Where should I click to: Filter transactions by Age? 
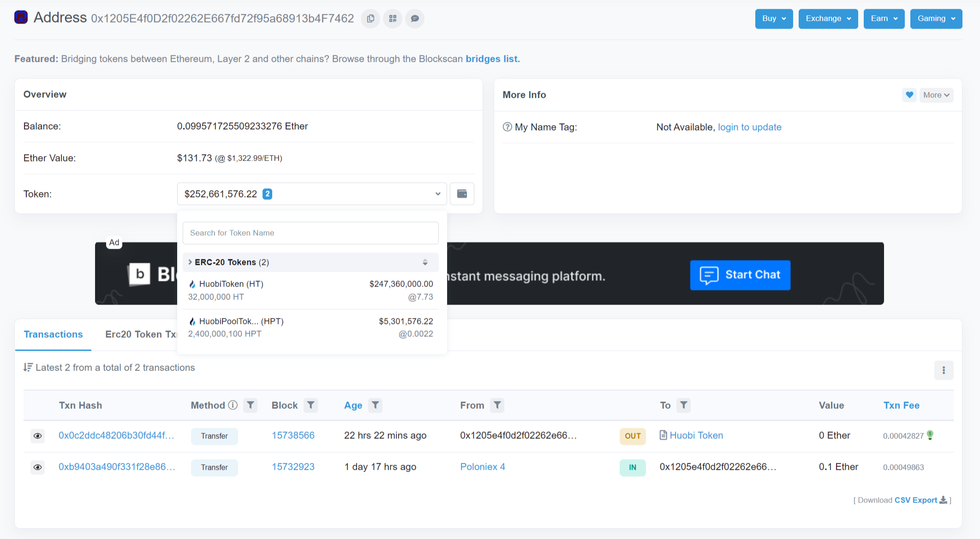point(376,405)
